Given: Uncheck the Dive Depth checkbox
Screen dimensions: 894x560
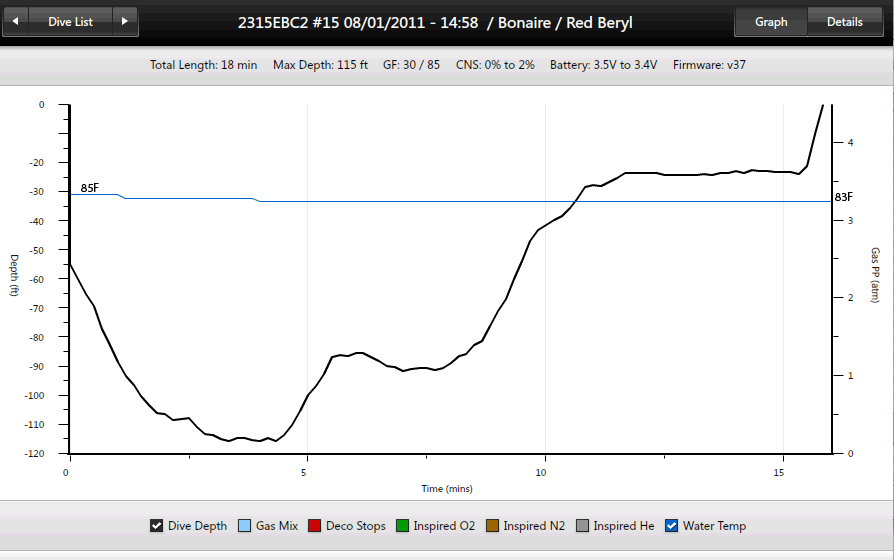Looking at the screenshot, I should tap(156, 526).
